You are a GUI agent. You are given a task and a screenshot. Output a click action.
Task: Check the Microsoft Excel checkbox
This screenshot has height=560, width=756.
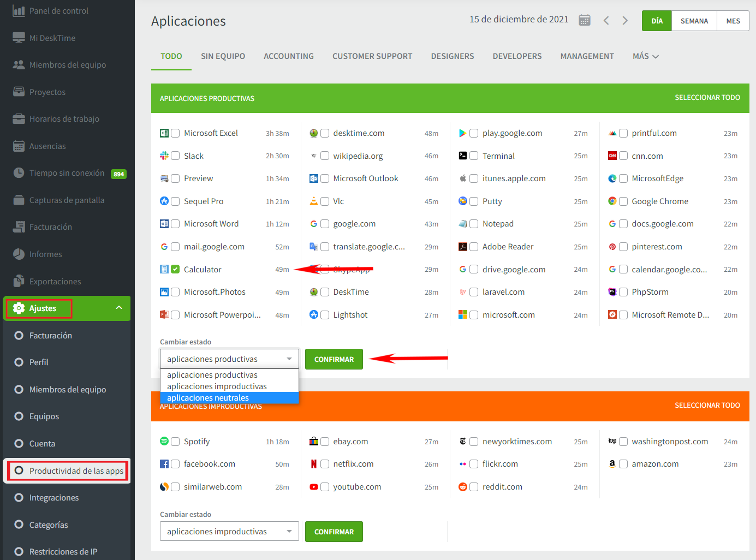coord(175,133)
